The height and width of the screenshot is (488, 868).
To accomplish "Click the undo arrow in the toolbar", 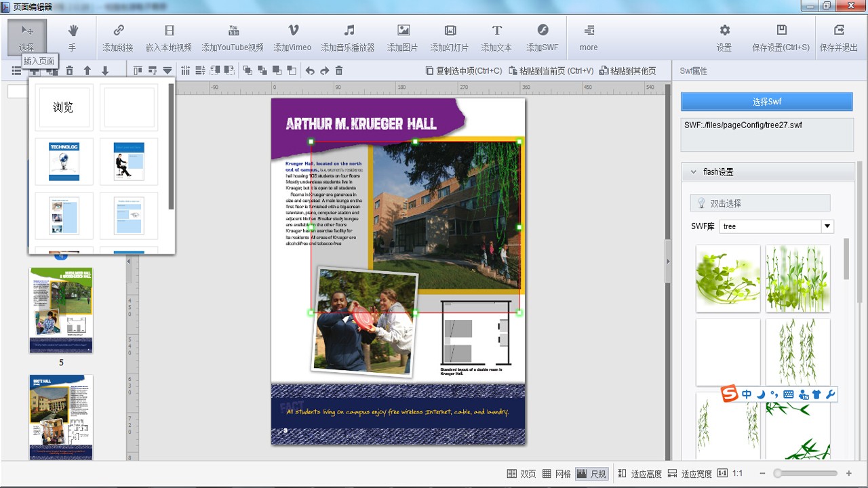I will coord(310,70).
